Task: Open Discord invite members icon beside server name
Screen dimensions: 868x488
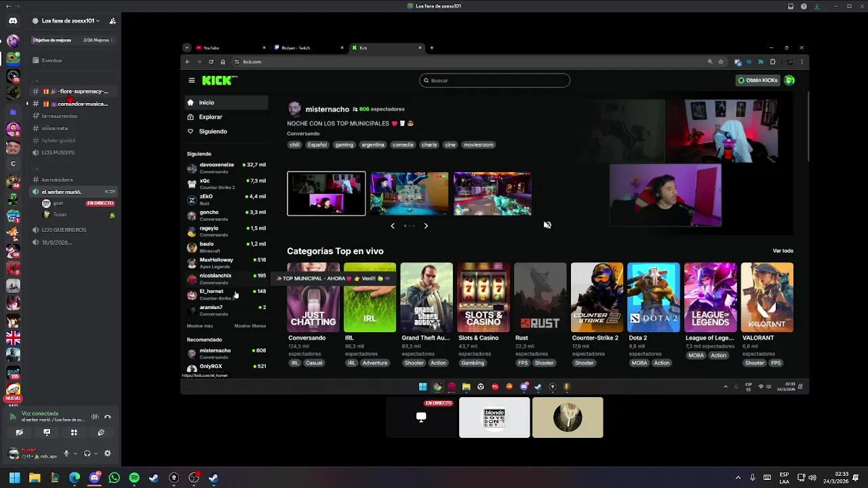Action: (113, 21)
